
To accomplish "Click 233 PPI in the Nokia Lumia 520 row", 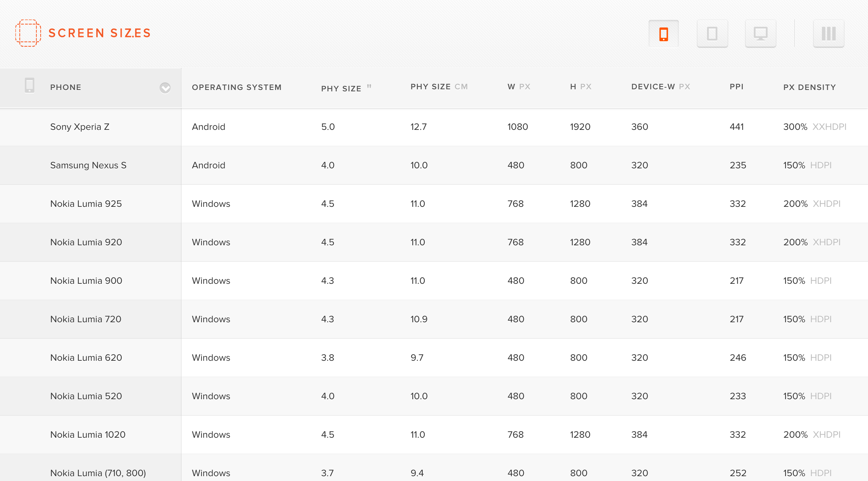I will pos(738,396).
